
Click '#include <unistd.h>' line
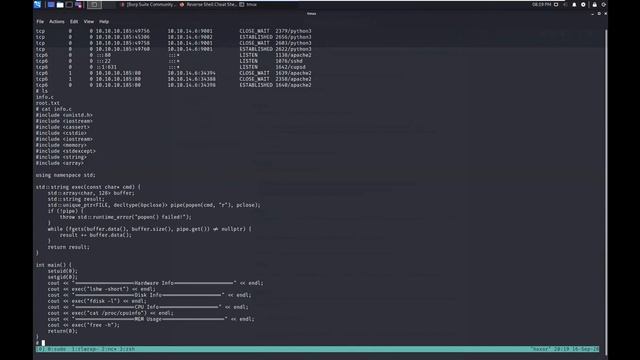64,115
